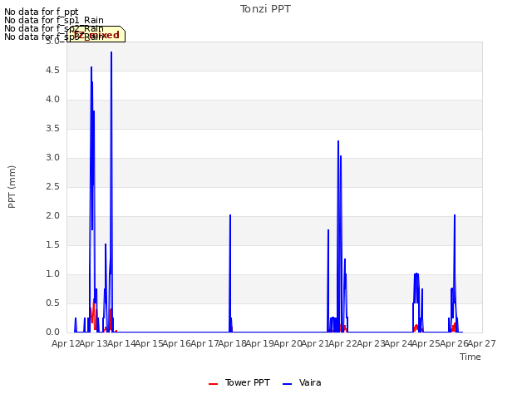Click the 'No data for f_sp1_Rain' message
Screen dimensions: 532x399
coord(54,20)
